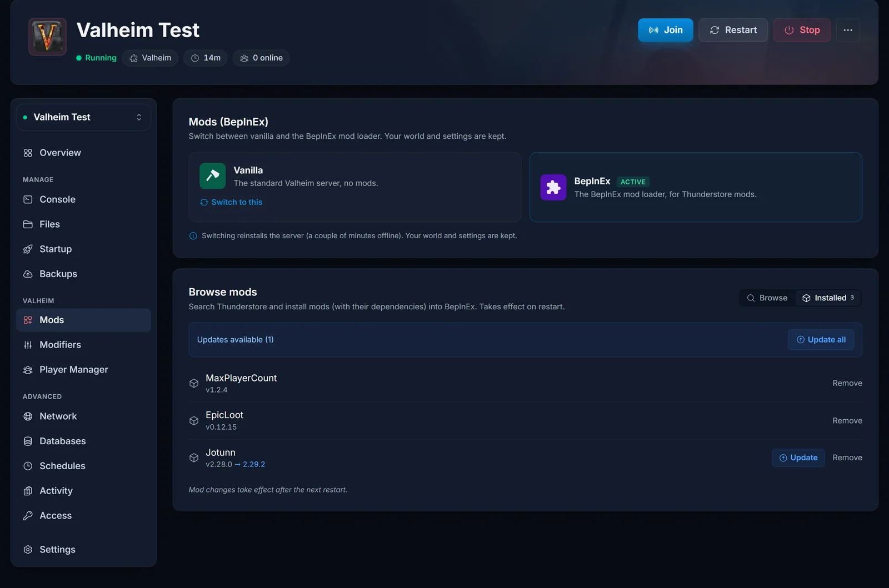Switch to the Browse tab
The image size is (889, 588).
[767, 298]
